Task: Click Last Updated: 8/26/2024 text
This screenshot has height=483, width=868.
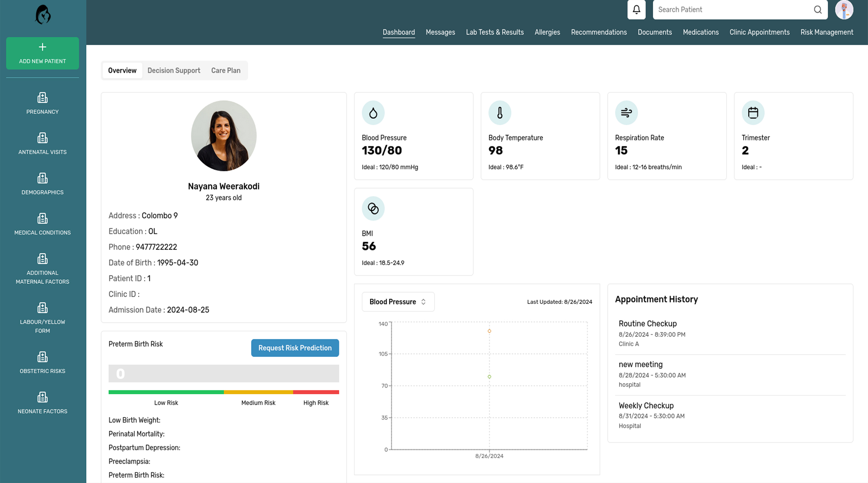Action: pyautogui.click(x=560, y=302)
